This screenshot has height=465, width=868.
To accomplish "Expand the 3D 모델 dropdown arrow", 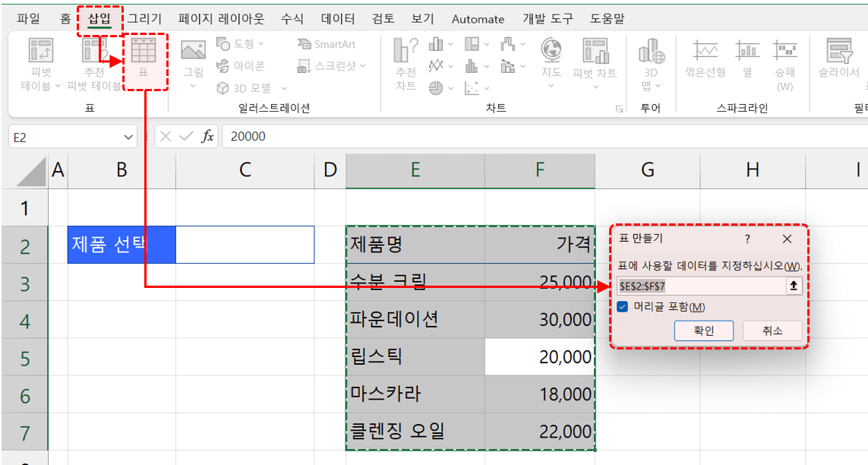I will pos(284,89).
